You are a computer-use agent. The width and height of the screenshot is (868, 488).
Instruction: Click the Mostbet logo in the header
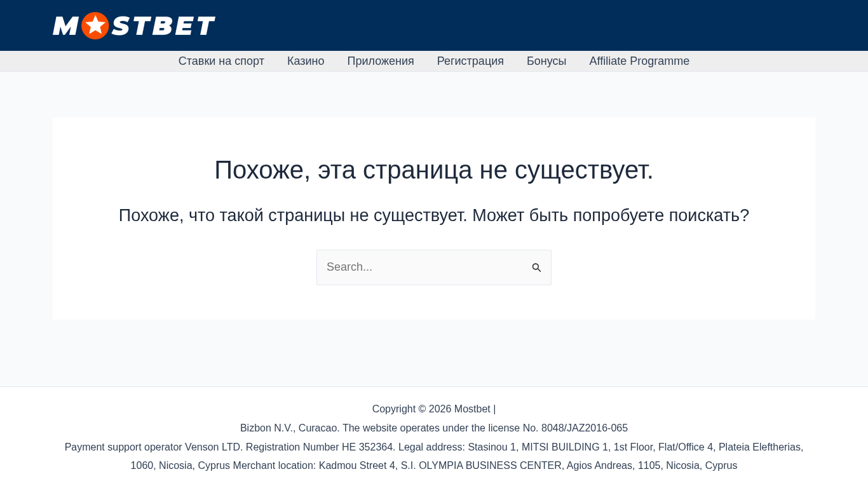[x=133, y=25]
